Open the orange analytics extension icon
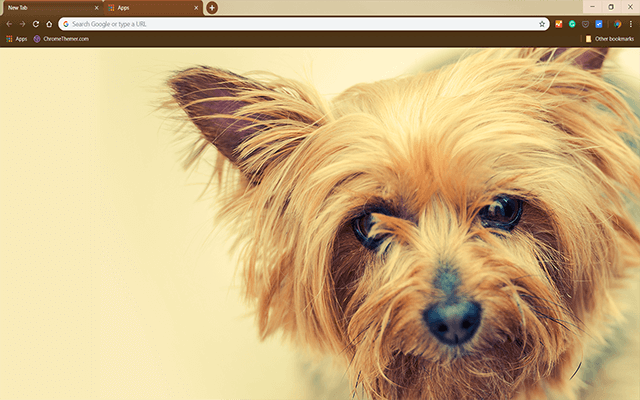Screen dimensions: 640x400 [559, 24]
